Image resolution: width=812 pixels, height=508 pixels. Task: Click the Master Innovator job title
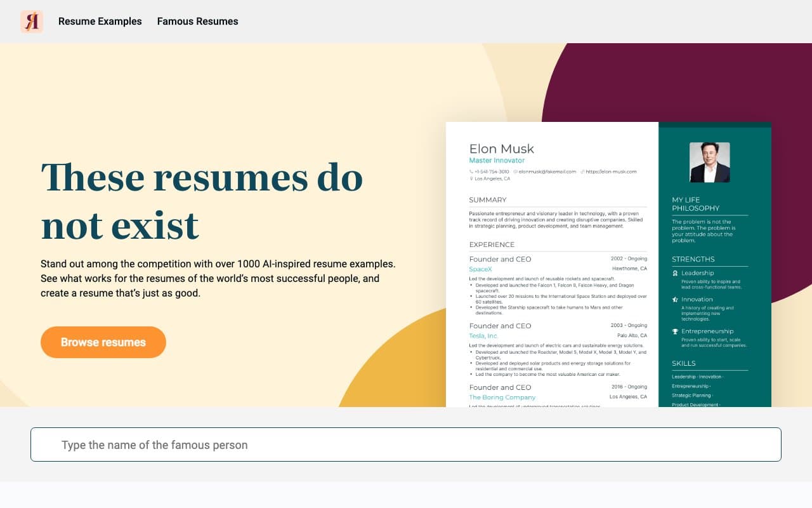(497, 160)
